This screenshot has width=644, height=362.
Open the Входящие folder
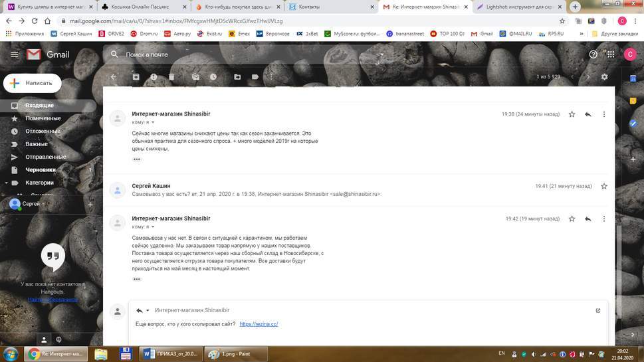(x=39, y=106)
